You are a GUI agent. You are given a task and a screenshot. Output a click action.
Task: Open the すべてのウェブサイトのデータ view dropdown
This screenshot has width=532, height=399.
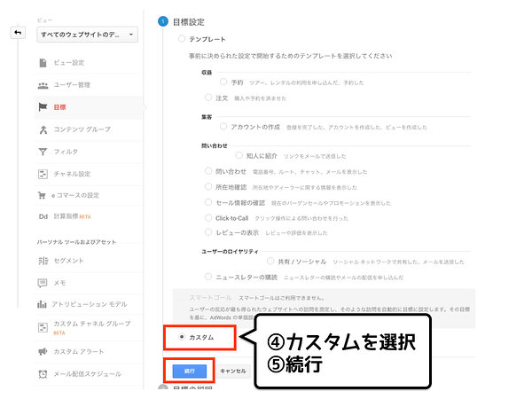(87, 35)
